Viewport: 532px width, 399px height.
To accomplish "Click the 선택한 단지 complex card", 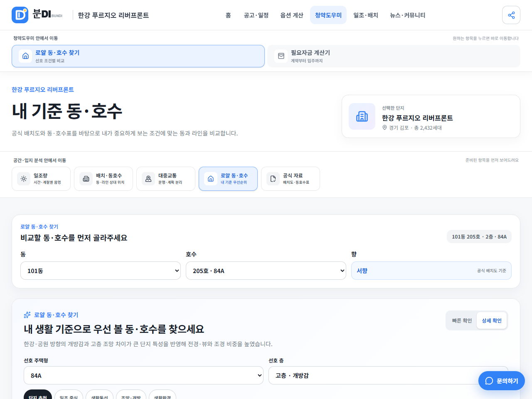I will (431, 116).
